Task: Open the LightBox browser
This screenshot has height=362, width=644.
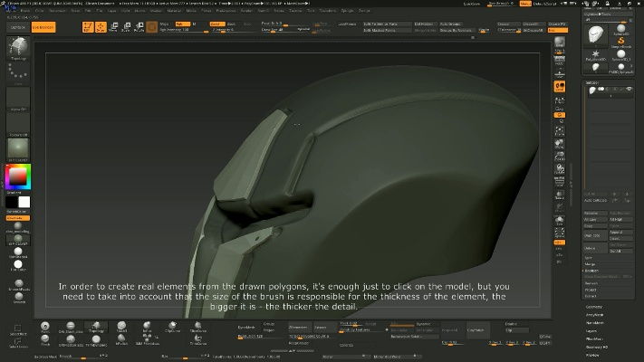Action: 17,28
